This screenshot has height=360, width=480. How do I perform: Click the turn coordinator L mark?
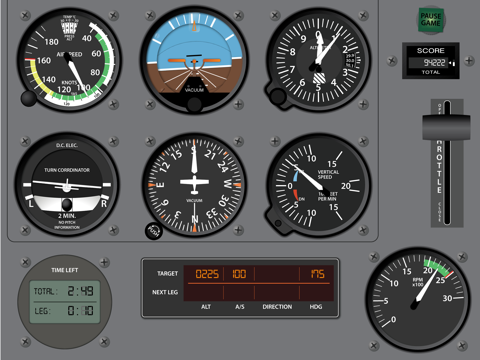click(31, 203)
